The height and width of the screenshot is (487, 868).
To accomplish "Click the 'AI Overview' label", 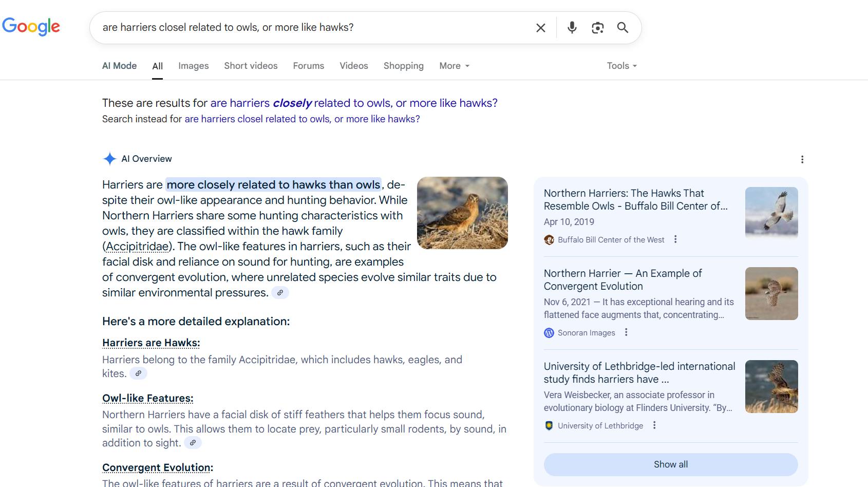I will point(146,159).
